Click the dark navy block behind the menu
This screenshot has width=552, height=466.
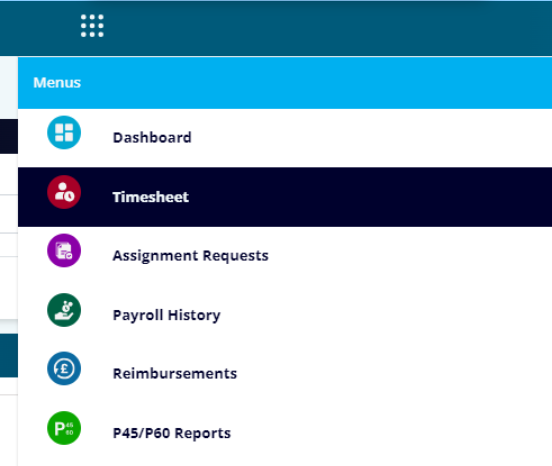point(9,136)
